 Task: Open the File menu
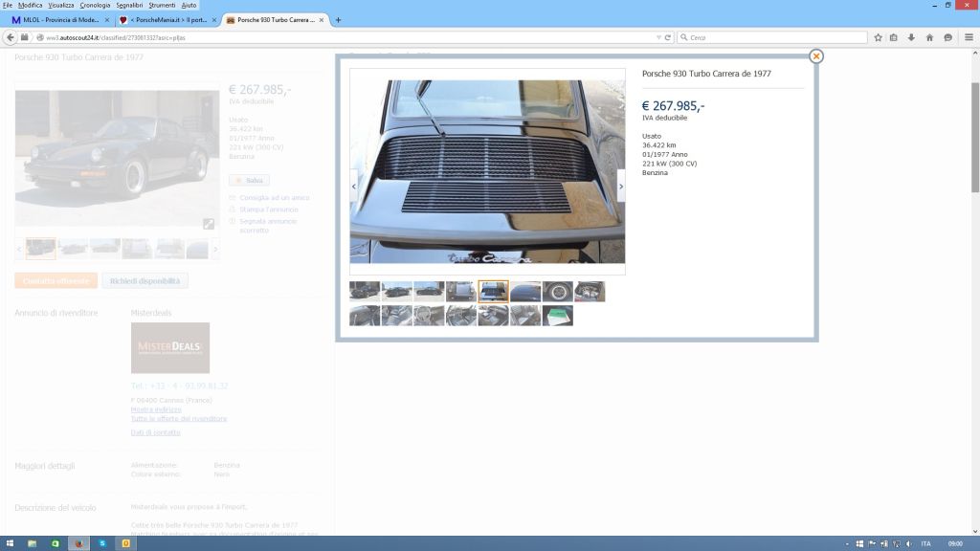pyautogui.click(x=8, y=5)
